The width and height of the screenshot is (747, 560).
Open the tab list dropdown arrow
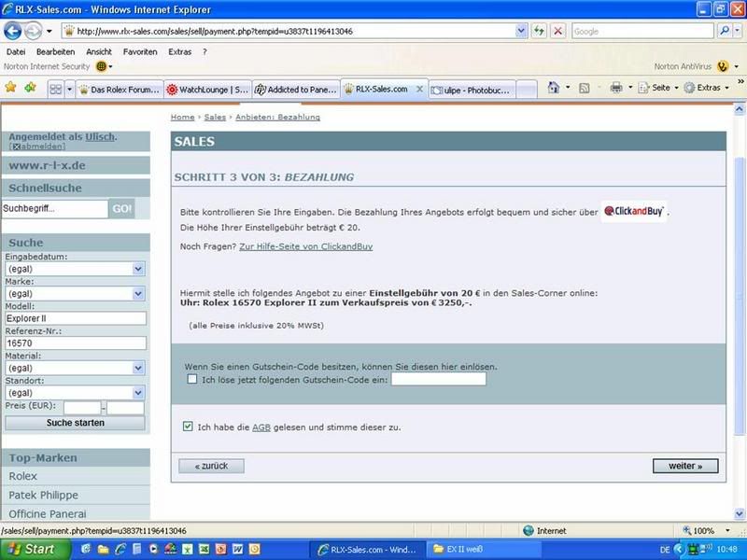(x=69, y=89)
